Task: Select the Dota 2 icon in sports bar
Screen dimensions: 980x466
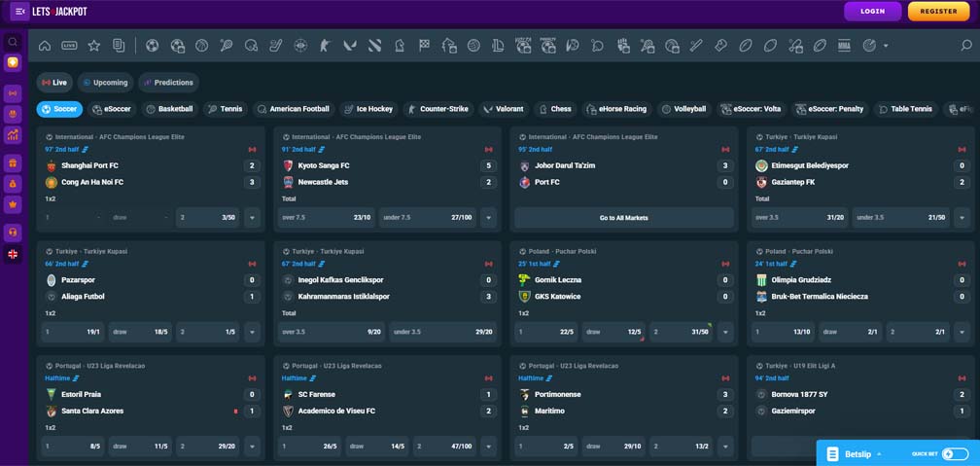Action: 374,46
